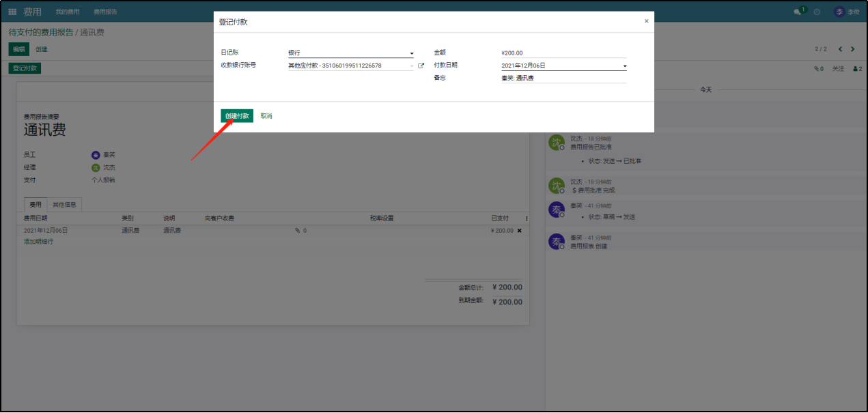Click the 创建付款 button

click(236, 116)
